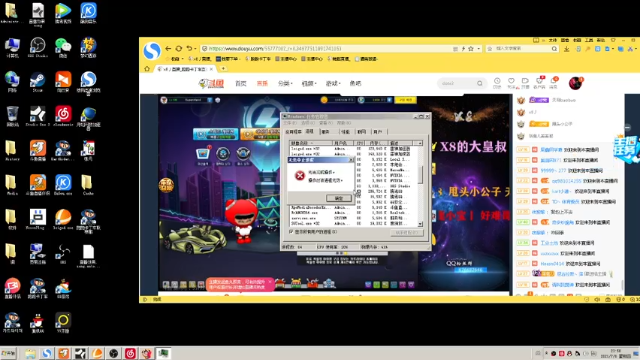Switch Task Manager to 用户 tab

(x=378, y=132)
